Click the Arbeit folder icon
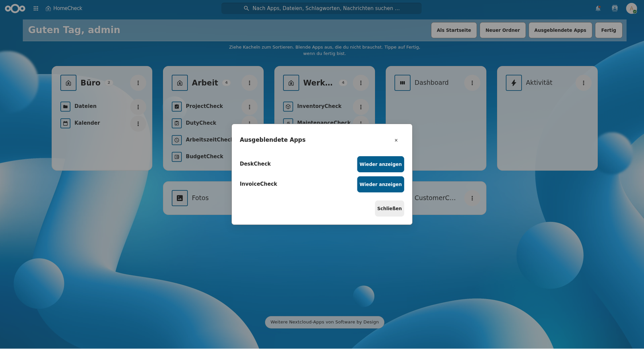 (180, 83)
